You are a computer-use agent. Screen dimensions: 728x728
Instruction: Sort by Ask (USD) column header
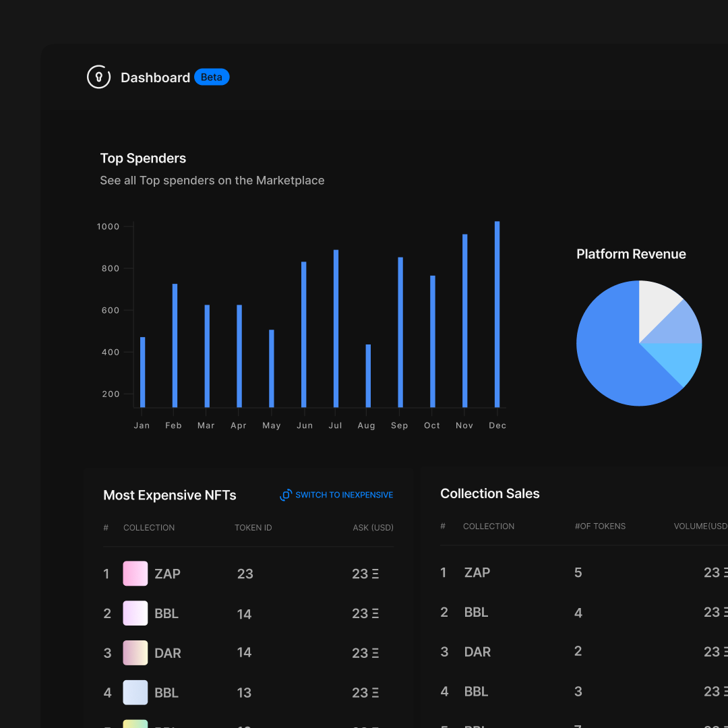tap(373, 528)
